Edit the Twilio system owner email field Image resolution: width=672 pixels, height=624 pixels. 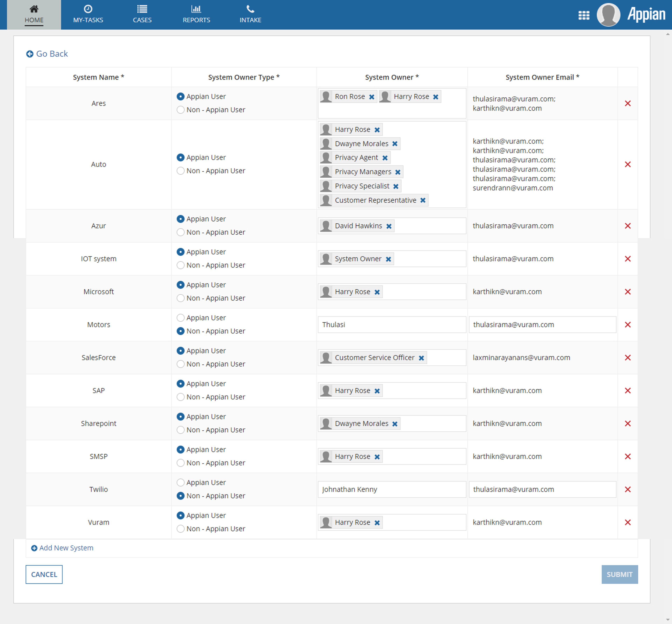click(x=543, y=489)
